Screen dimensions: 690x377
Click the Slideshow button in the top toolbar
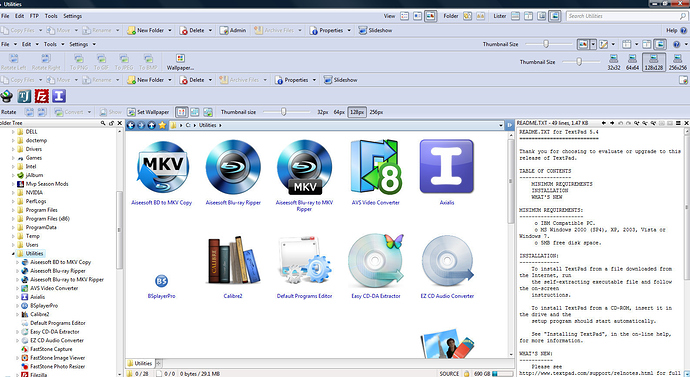tap(375, 30)
